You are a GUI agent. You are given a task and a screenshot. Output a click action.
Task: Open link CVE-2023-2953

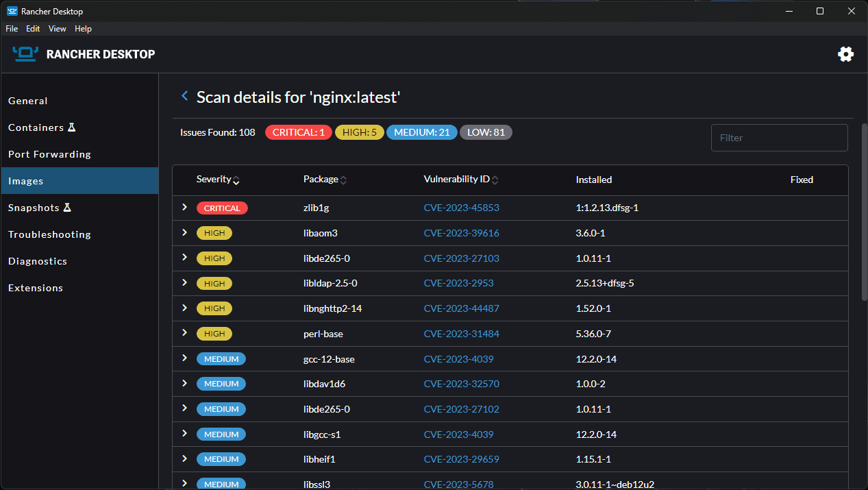(x=458, y=283)
